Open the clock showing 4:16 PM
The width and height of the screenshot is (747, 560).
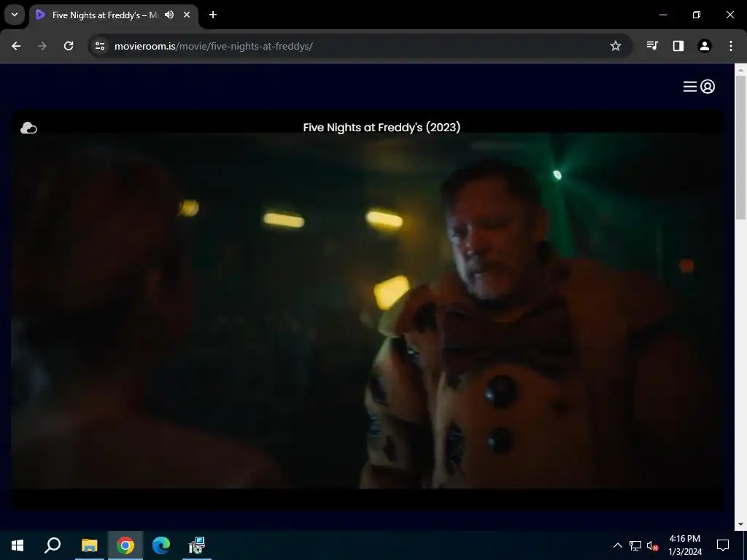point(684,545)
